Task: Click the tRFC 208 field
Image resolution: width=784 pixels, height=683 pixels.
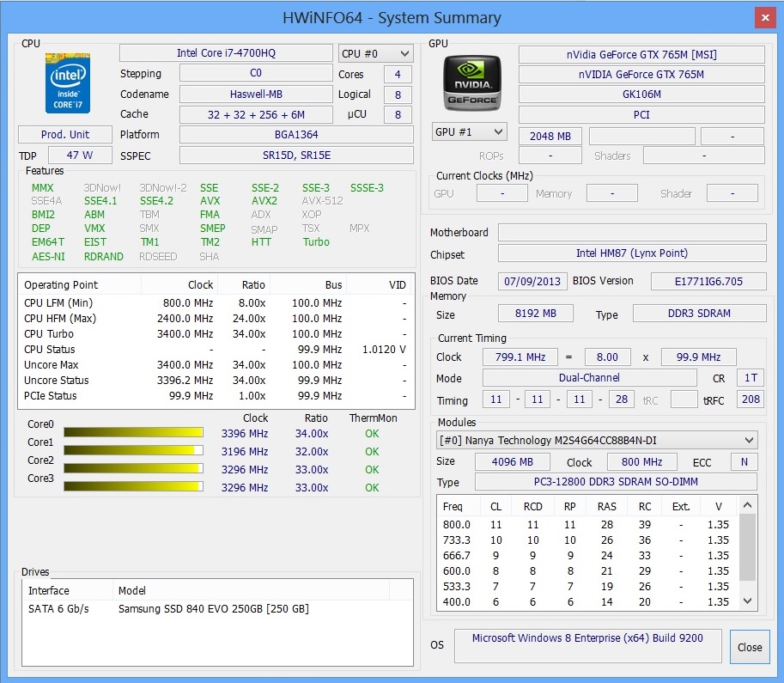Action: point(751,399)
